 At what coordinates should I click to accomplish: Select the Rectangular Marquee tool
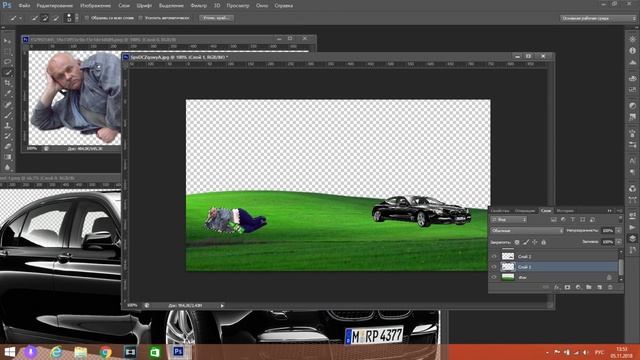click(7, 51)
